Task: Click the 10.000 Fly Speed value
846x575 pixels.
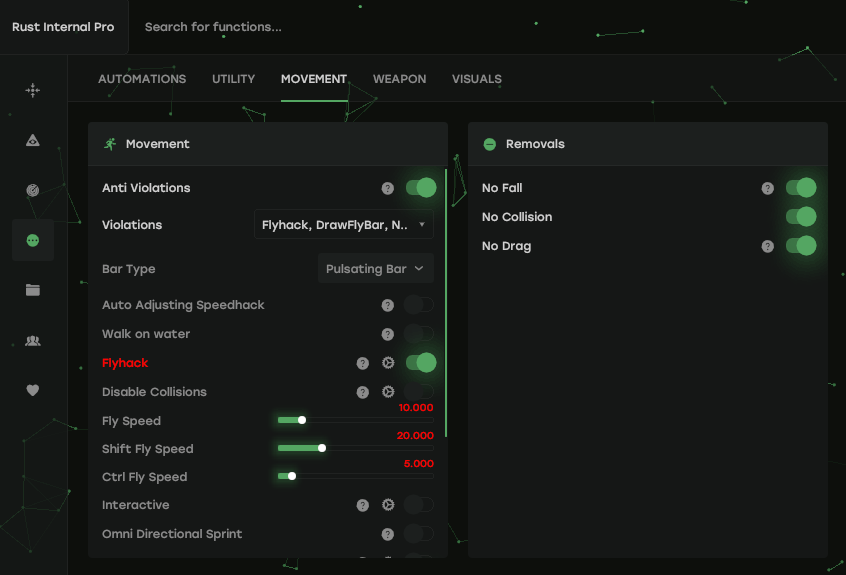Action: tap(416, 408)
